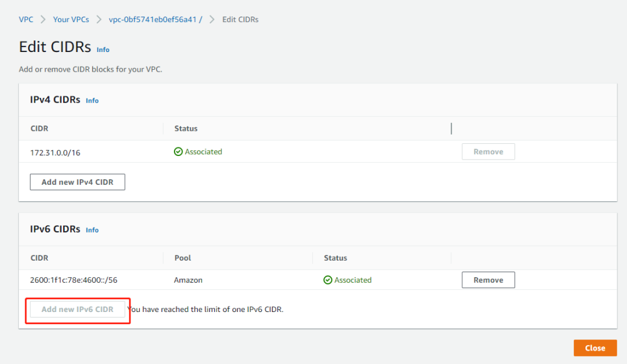Click the Pool column header
This screenshot has height=364, width=627.
click(x=183, y=258)
